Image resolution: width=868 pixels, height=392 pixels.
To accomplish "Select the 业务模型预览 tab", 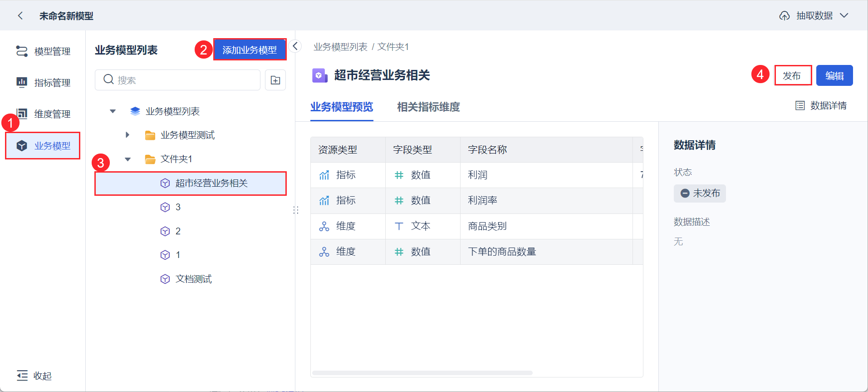I will [342, 107].
